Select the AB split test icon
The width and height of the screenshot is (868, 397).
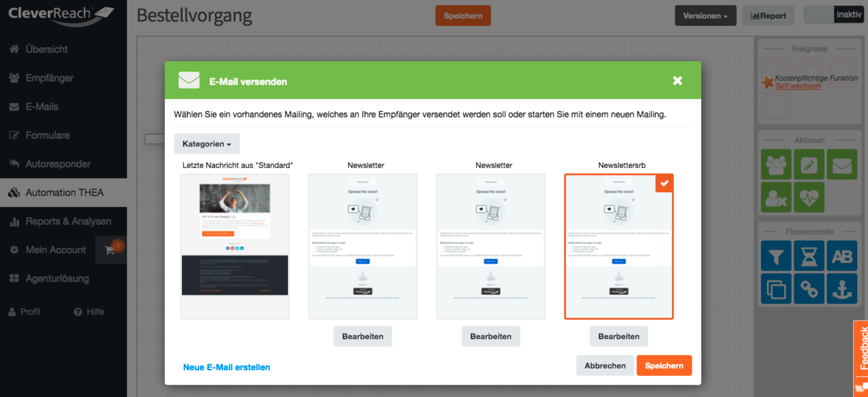[841, 256]
